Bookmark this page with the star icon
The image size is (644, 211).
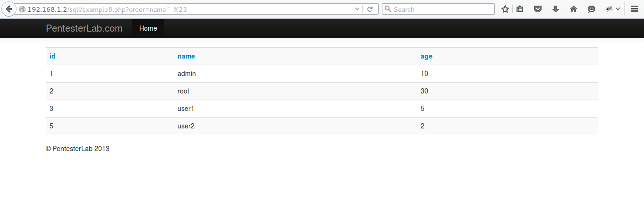505,9
